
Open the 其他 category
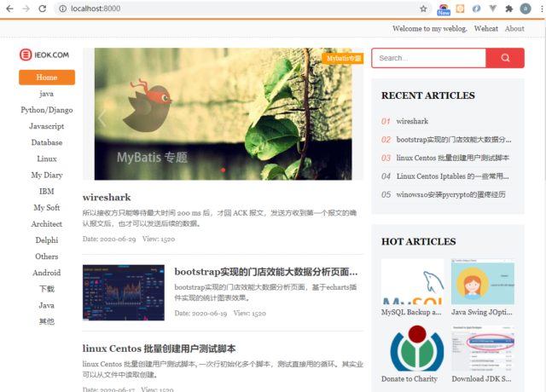(x=47, y=322)
